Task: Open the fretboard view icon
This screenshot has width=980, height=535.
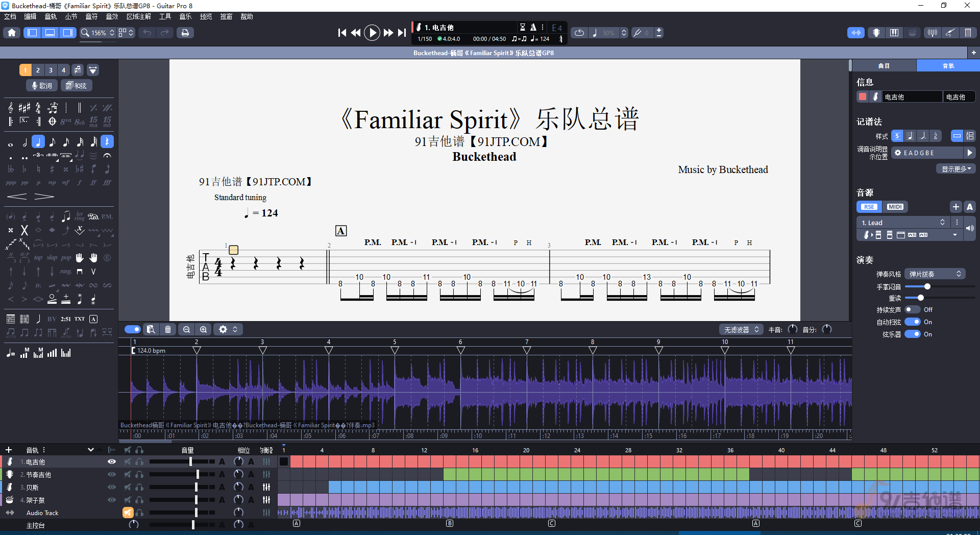Action: tap(876, 33)
